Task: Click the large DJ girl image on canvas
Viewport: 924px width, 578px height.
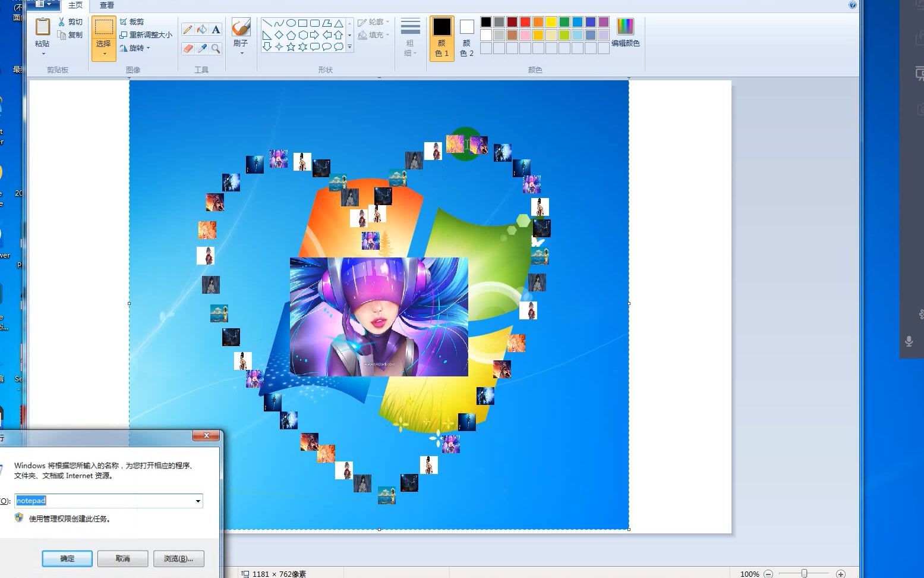Action: click(x=379, y=317)
